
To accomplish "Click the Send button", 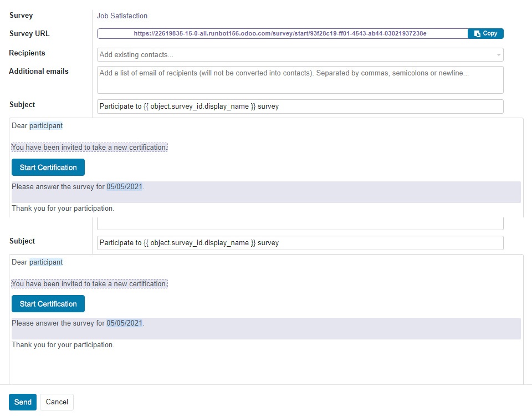I will point(23,402).
